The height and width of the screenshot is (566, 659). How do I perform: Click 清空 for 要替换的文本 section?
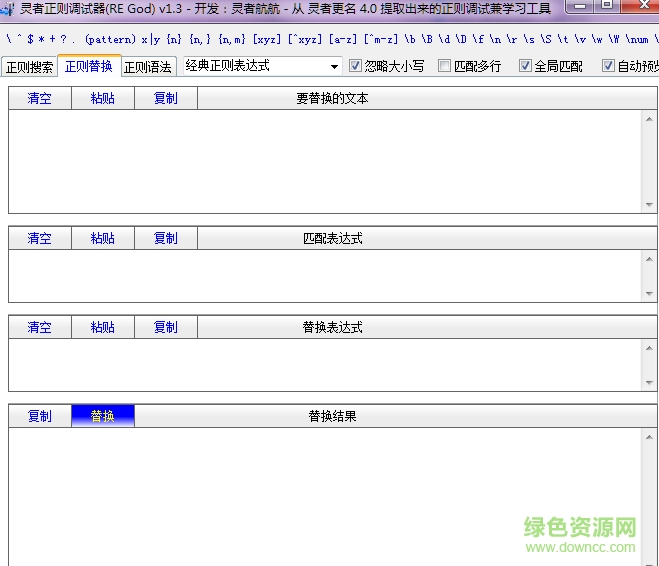tap(39, 98)
